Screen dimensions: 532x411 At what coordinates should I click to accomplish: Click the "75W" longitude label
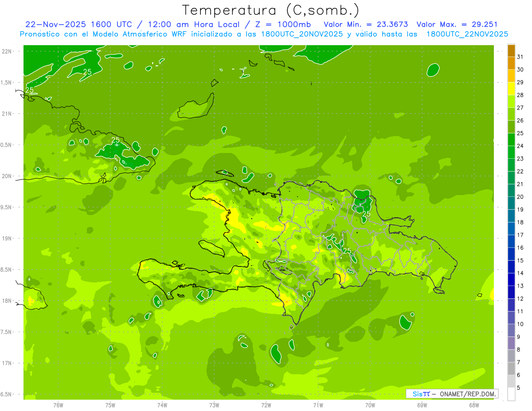coord(110,405)
